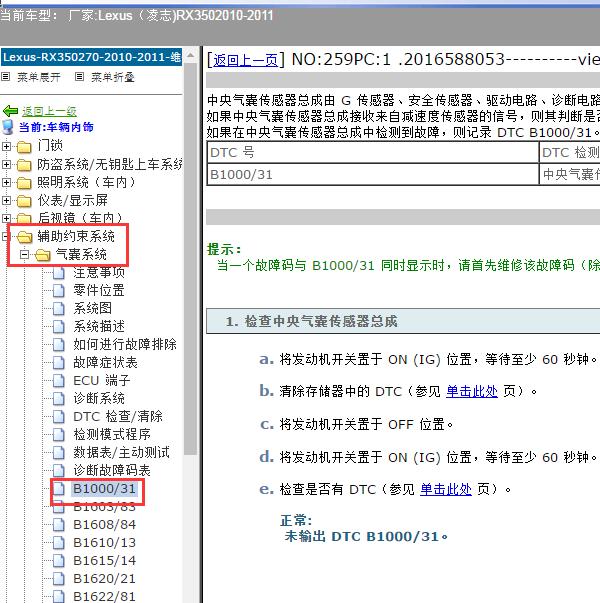The width and height of the screenshot is (600, 603).
Task: Expand the 照明系统(车内) tree node
Action: click(x=6, y=182)
